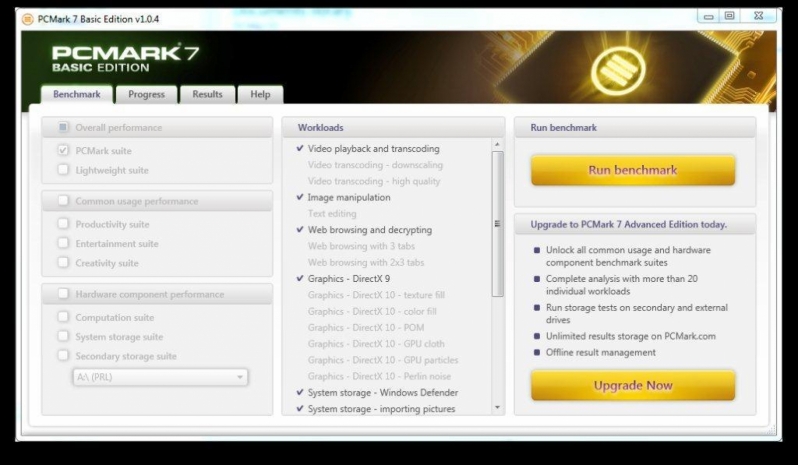This screenshot has height=465, width=798.
Task: Toggle the Hardware component performance checkbox
Action: (x=63, y=294)
